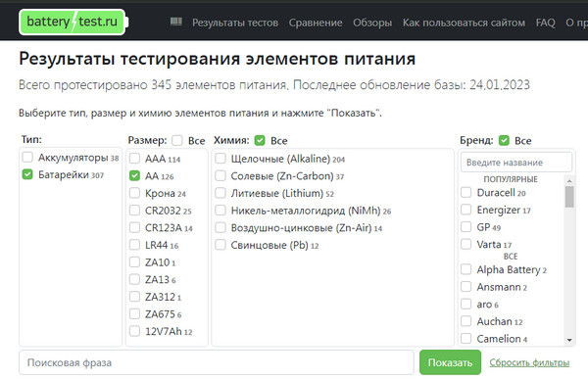The width and height of the screenshot is (588, 379).
Task: Check the ZA312 size option
Action: 134,296
